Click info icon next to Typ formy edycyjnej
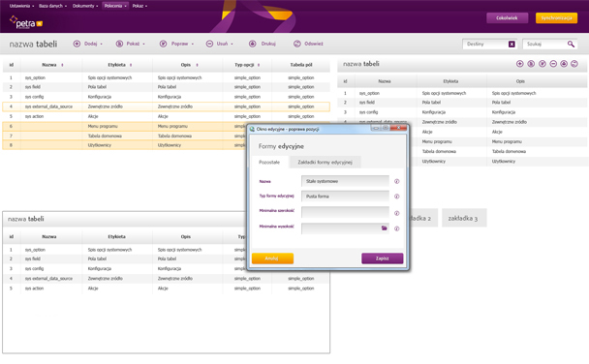This screenshot has width=589, height=364. [x=396, y=197]
